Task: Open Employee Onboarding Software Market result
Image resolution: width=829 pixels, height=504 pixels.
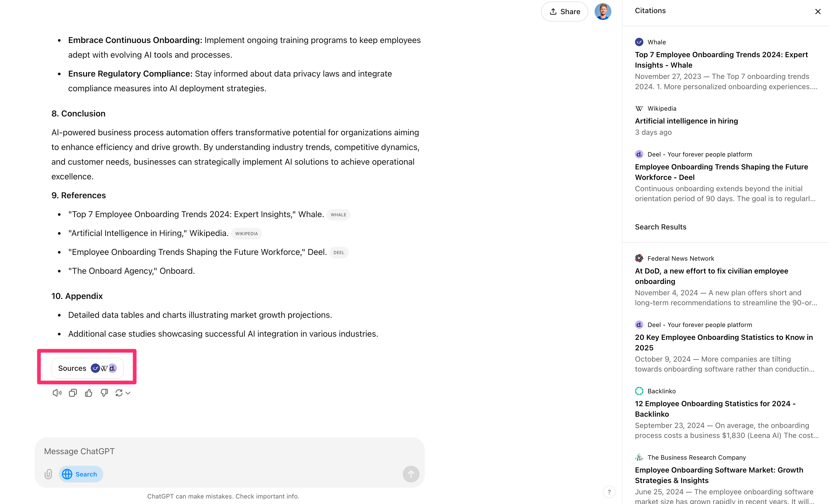Action: coord(719,475)
